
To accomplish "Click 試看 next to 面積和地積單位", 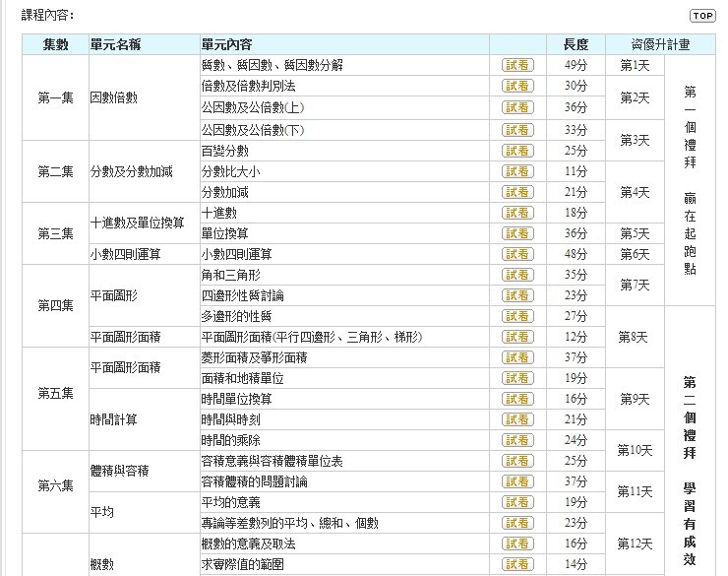I will tap(517, 378).
